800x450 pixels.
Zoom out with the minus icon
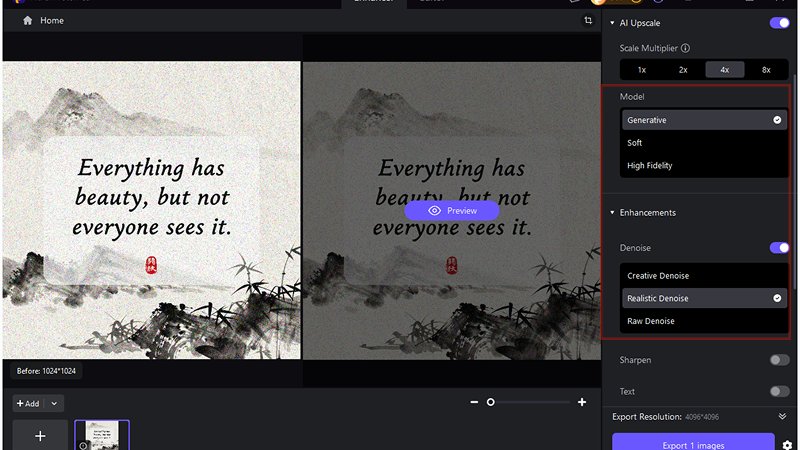(474, 402)
